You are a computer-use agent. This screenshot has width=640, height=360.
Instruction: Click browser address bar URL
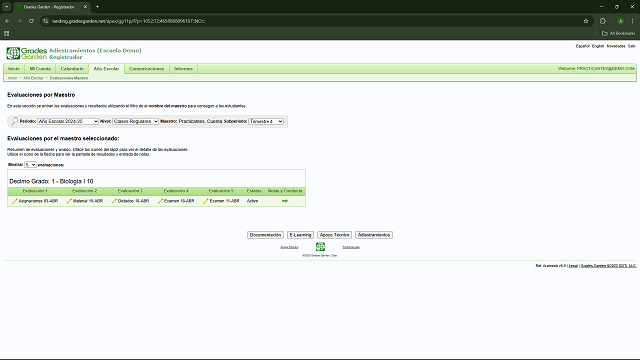(x=128, y=21)
